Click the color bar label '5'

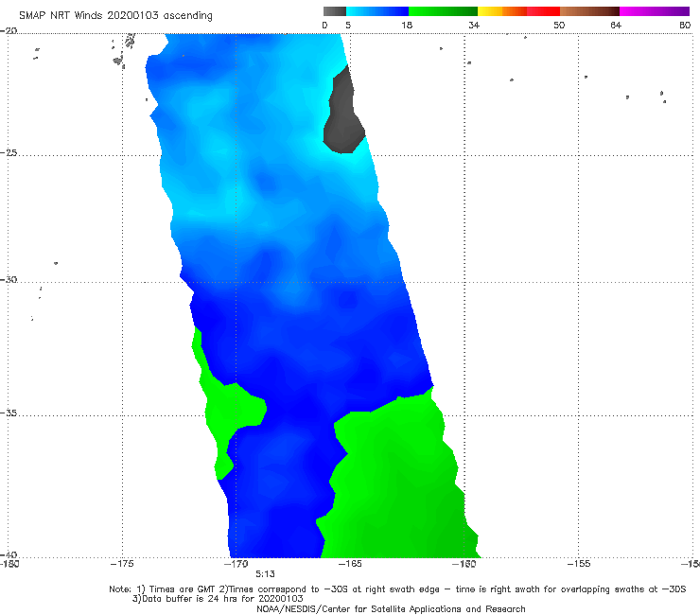pos(348,25)
